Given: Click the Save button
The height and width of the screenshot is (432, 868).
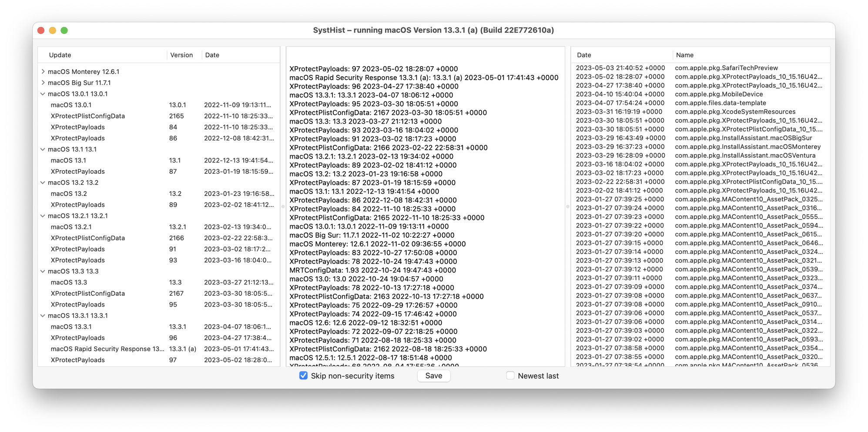Looking at the screenshot, I should 433,375.
